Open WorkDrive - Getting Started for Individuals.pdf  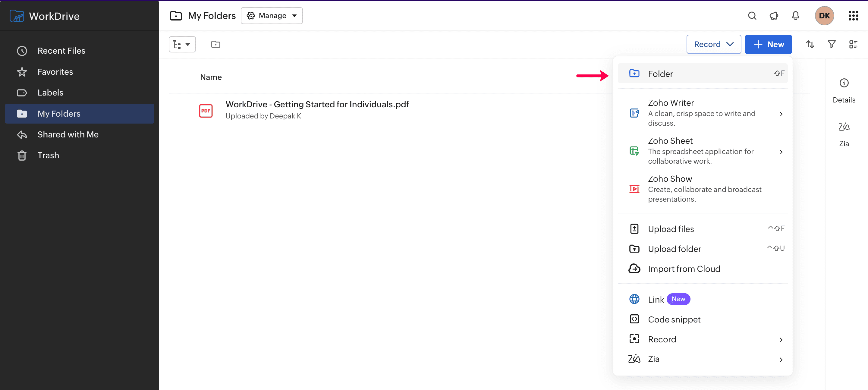point(317,104)
